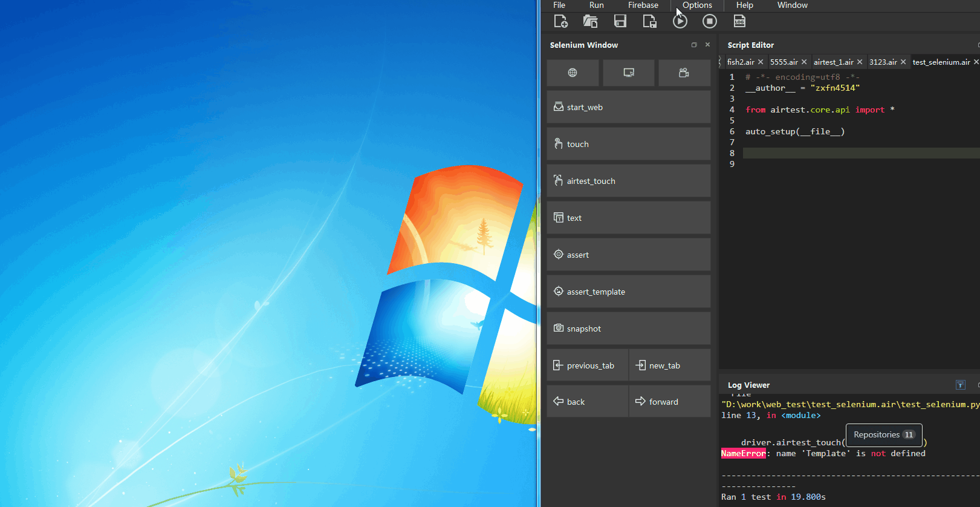Click 'Ran 1 test in 19.800s' log line
Screen dimensions: 980x507
(773, 497)
